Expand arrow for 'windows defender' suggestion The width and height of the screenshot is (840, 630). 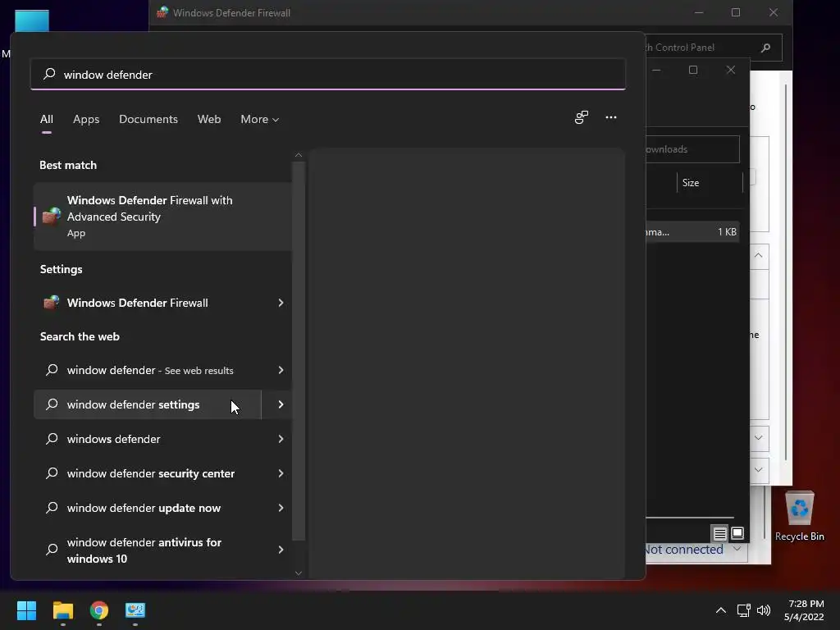(x=281, y=439)
